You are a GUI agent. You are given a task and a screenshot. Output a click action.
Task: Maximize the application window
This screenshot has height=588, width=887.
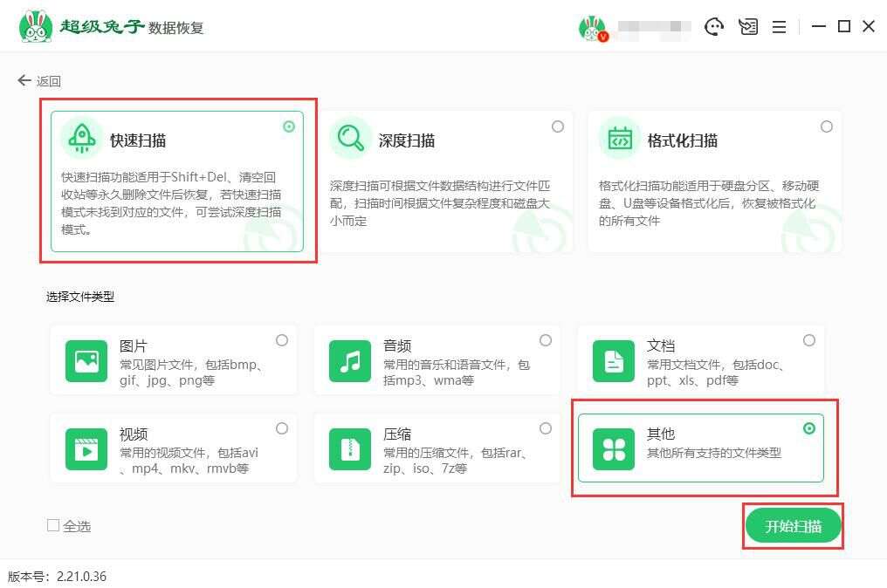point(844,26)
